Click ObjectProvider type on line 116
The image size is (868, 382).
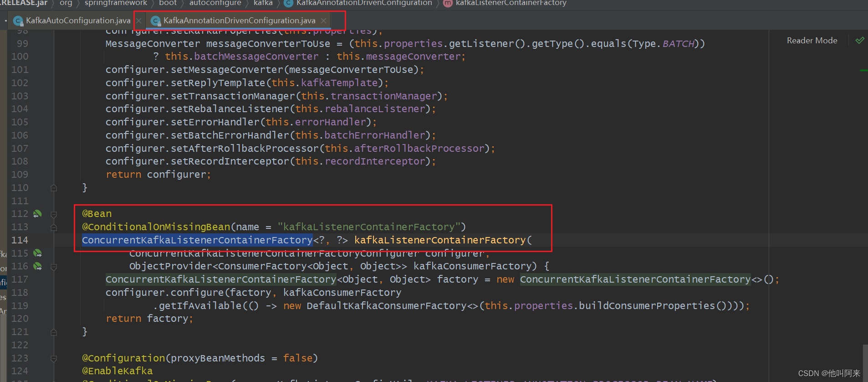pos(171,266)
